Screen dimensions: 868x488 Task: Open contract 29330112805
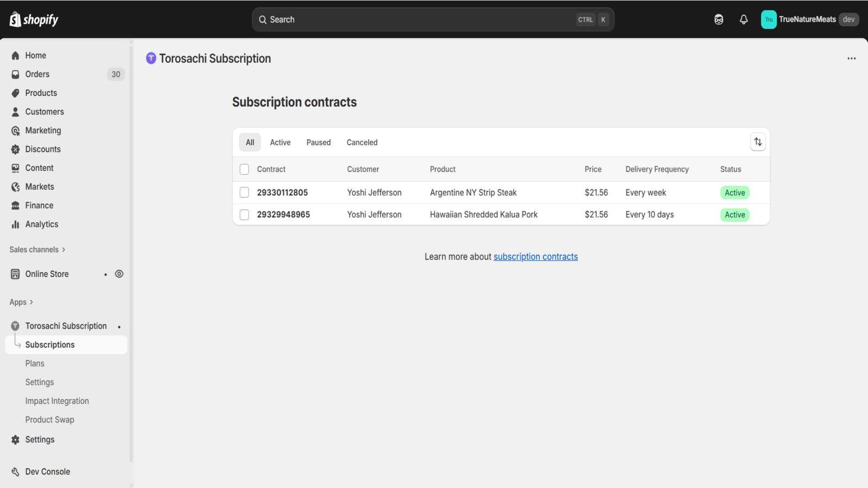pos(282,192)
